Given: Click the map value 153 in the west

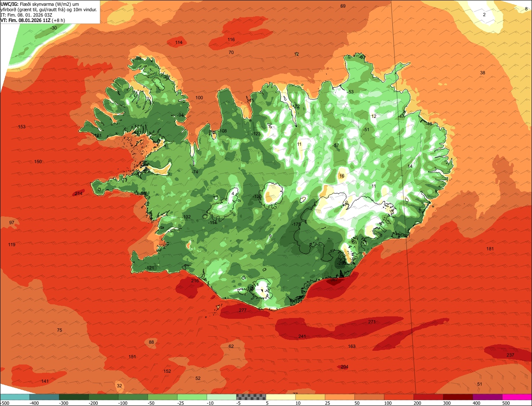Looking at the screenshot, I should pyautogui.click(x=22, y=127).
